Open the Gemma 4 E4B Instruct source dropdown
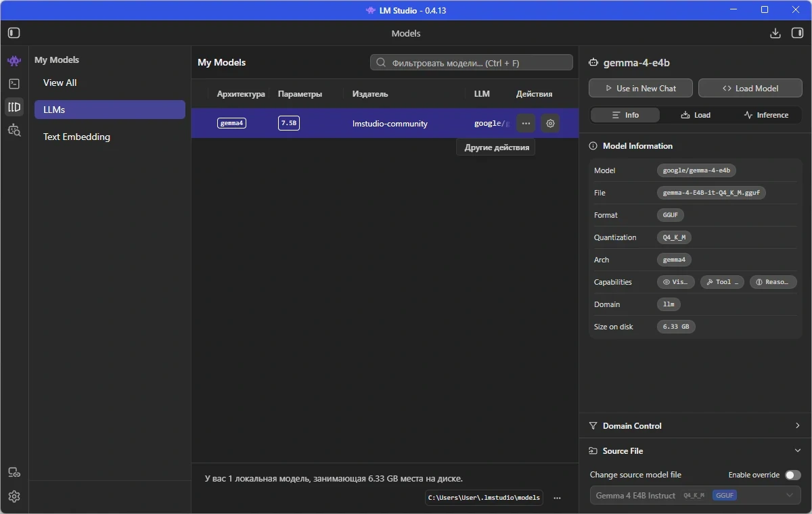This screenshot has height=514, width=812. (x=695, y=495)
